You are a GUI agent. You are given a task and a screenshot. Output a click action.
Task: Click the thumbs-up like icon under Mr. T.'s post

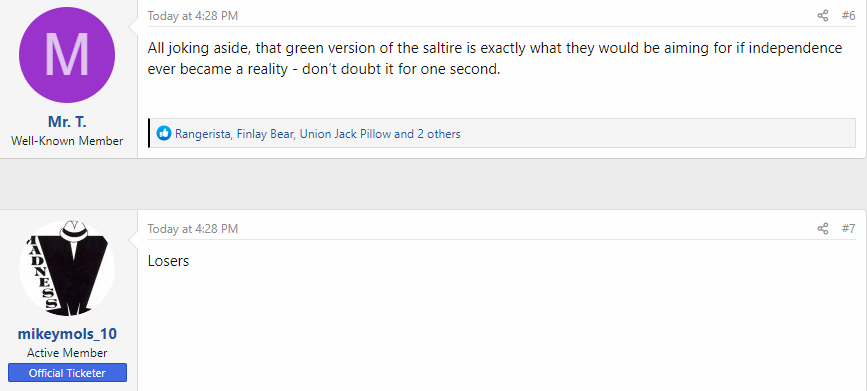[x=164, y=133]
